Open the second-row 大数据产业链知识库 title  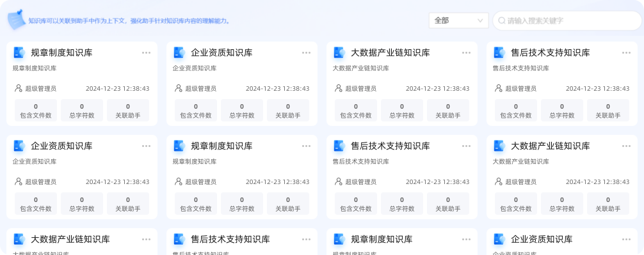[x=551, y=146]
